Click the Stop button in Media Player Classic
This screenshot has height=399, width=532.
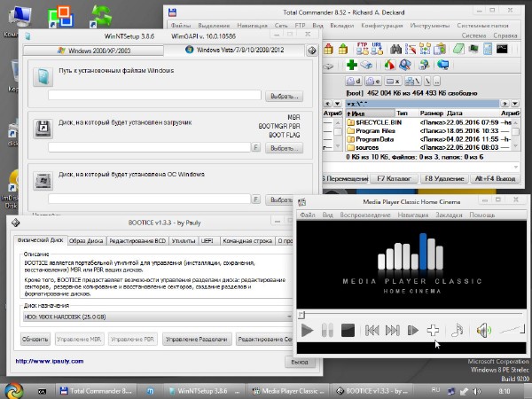(x=348, y=330)
